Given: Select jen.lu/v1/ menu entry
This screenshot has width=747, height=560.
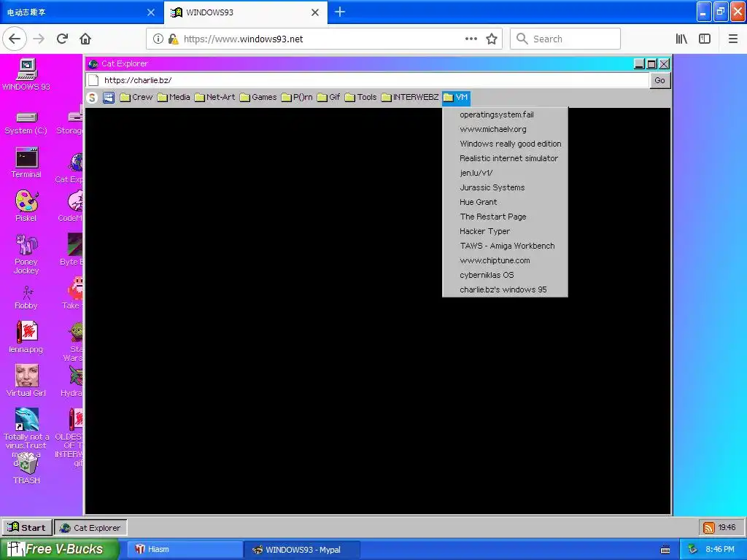Looking at the screenshot, I should pyautogui.click(x=505, y=173).
